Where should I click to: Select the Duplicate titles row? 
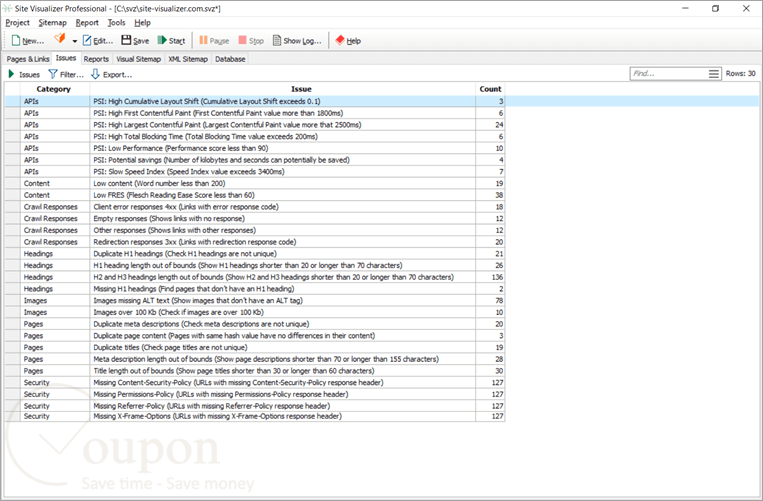click(255, 347)
